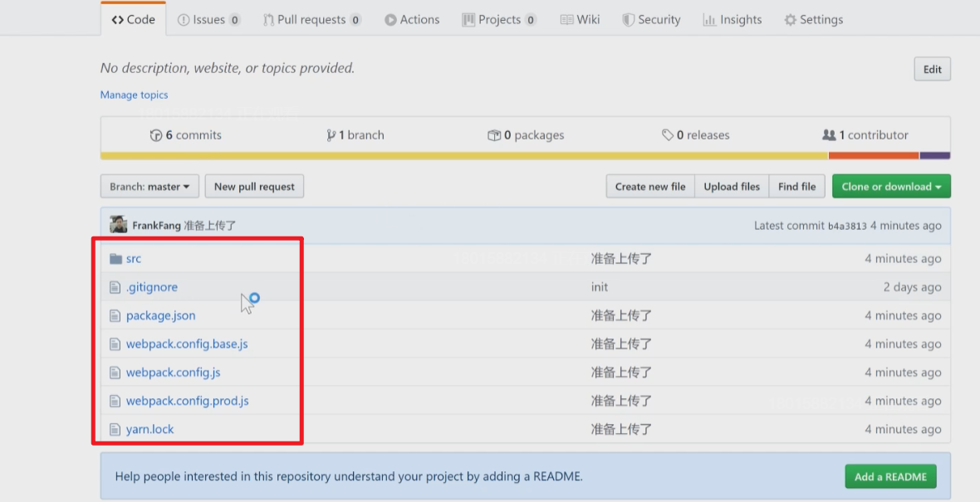Open webpack.config.js
Image resolution: width=980 pixels, height=502 pixels.
(x=173, y=373)
